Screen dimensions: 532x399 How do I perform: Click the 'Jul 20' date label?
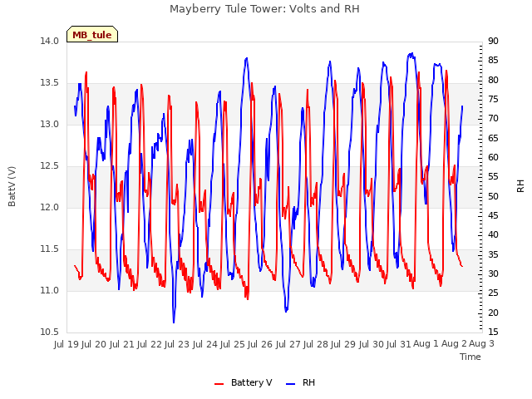tap(94, 344)
